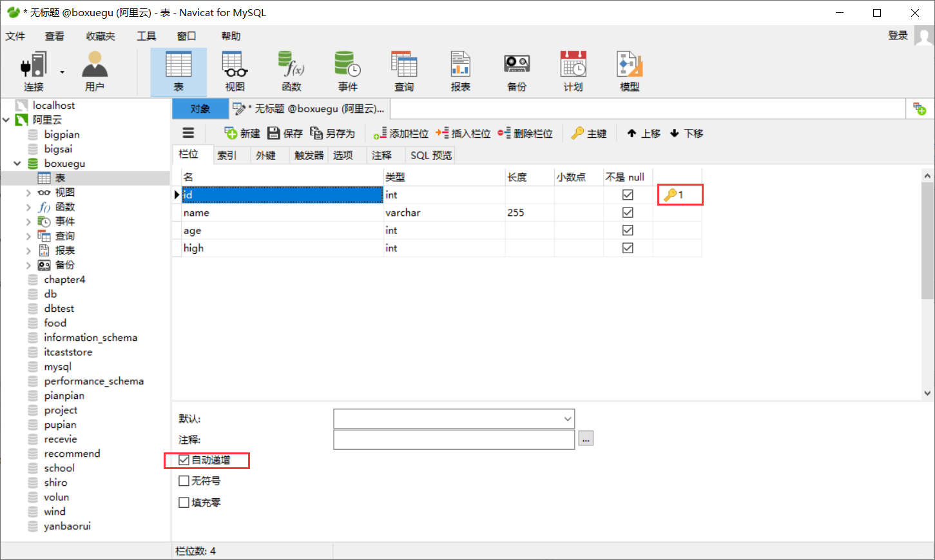Collapse the 阿里云 connection node
This screenshot has height=560, width=935.
point(6,120)
